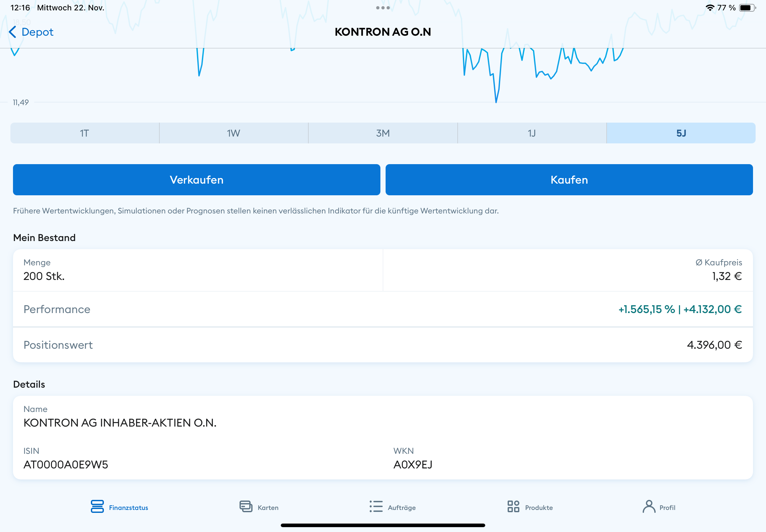The image size is (766, 532).
Task: Select the 1T chart range
Action: pyautogui.click(x=85, y=133)
